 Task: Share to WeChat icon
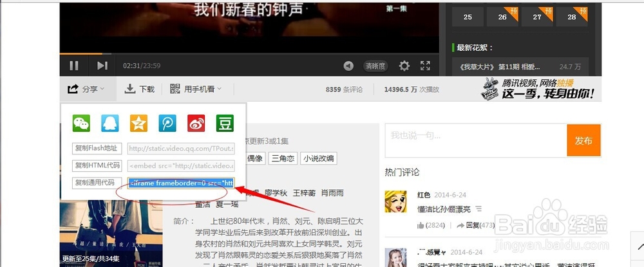click(81, 123)
